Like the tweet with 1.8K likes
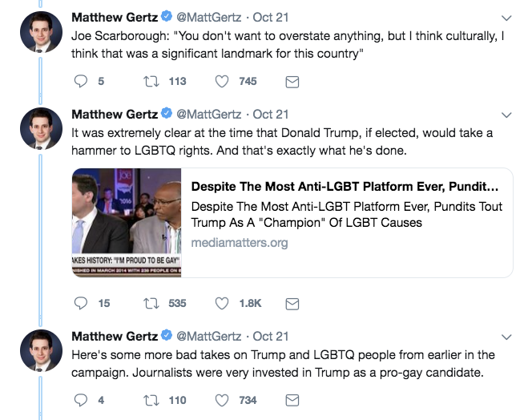Screen dimensions: 532x420 click(224, 303)
